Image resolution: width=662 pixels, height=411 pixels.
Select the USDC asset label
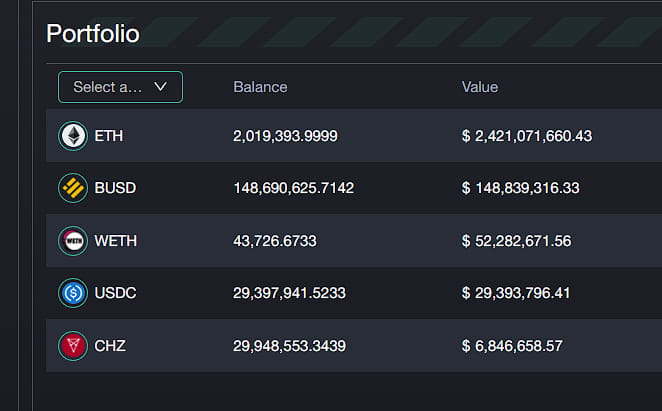pos(115,293)
